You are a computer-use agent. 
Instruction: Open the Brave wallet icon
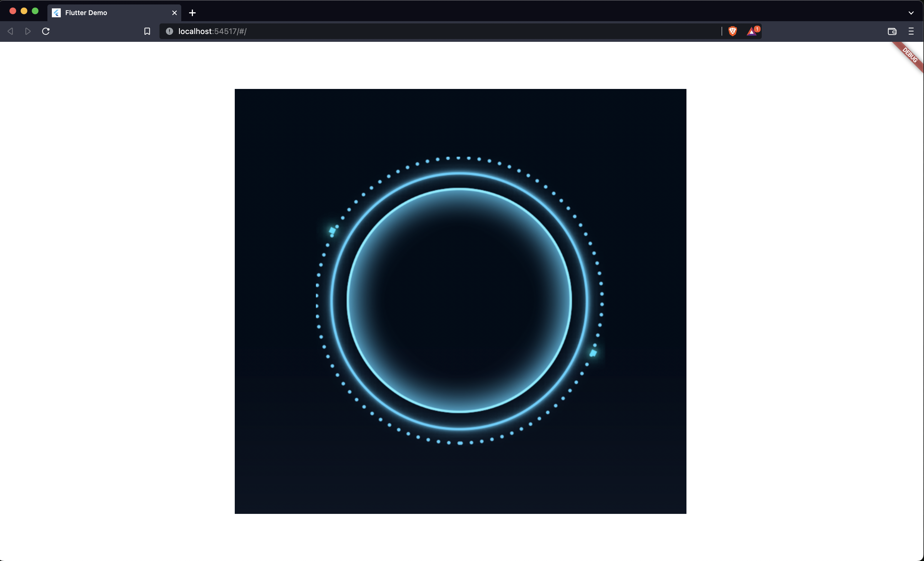pyautogui.click(x=892, y=31)
